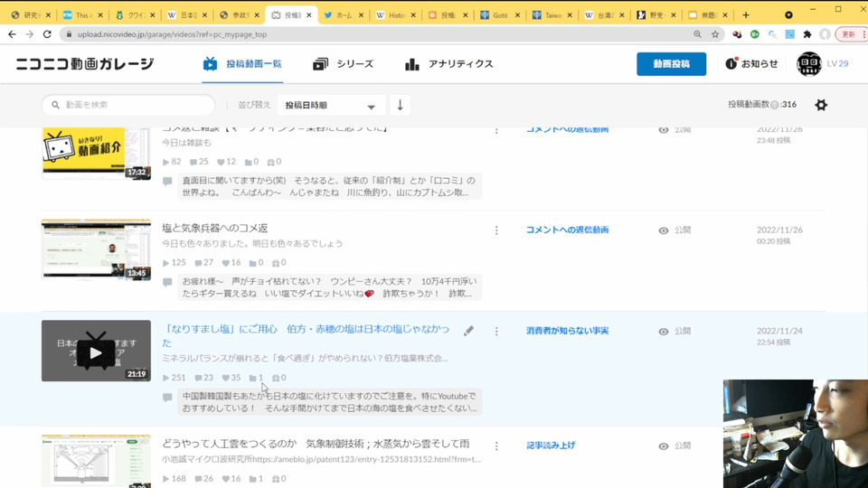Open the 投稿日時順 sort dropdown
This screenshot has width=868, height=488.
tap(331, 106)
